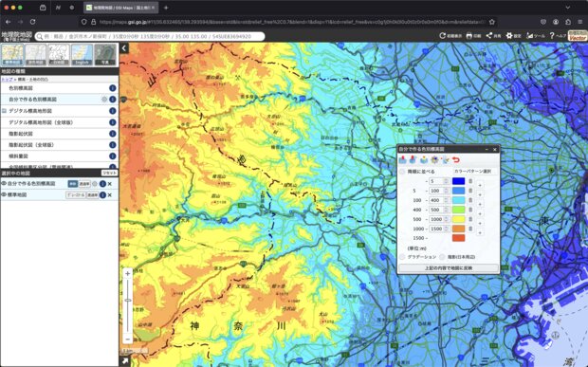The width and height of the screenshot is (588, 367).
Task: Collapse the left sidebar with arrow button
Action: pos(124,48)
